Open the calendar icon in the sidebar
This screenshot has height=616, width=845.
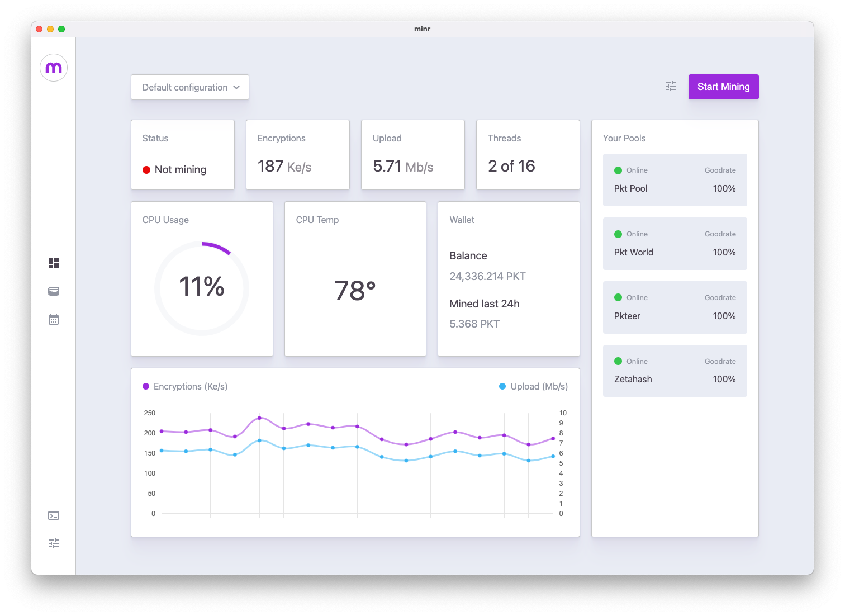pos(54,319)
